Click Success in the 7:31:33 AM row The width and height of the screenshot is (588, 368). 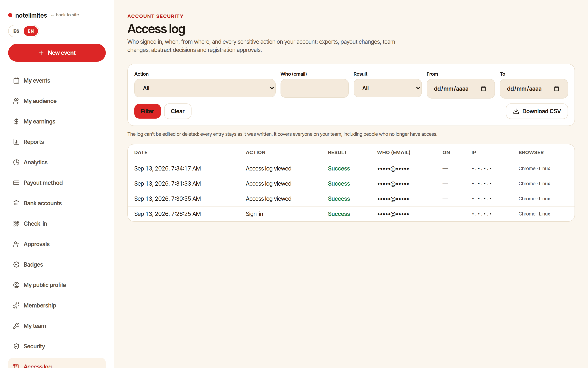(x=339, y=184)
